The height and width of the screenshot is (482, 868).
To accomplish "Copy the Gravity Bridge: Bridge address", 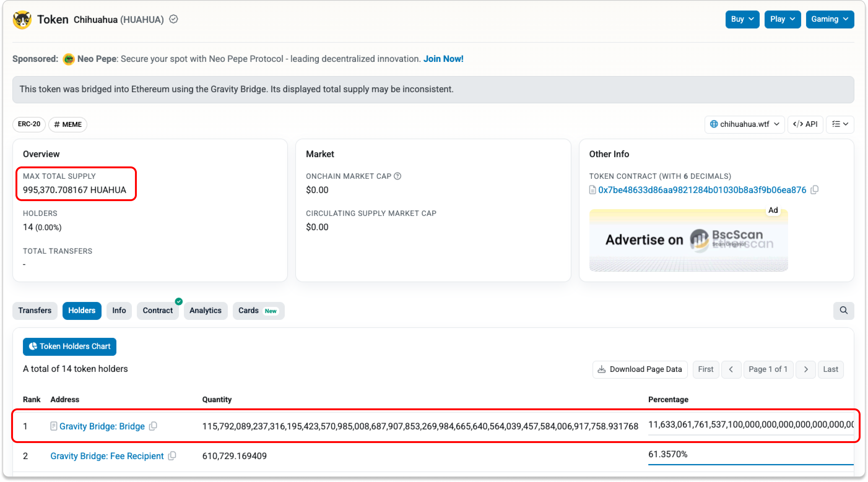I will tap(153, 426).
